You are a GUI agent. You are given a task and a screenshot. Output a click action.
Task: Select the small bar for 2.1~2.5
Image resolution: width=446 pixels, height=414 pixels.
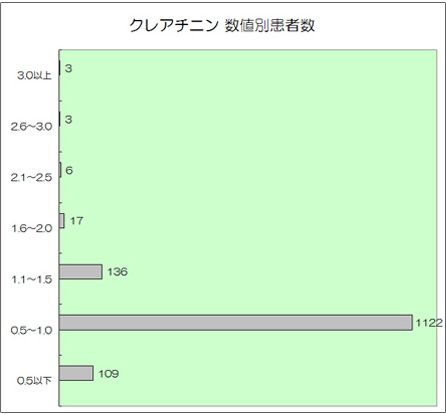(60, 170)
